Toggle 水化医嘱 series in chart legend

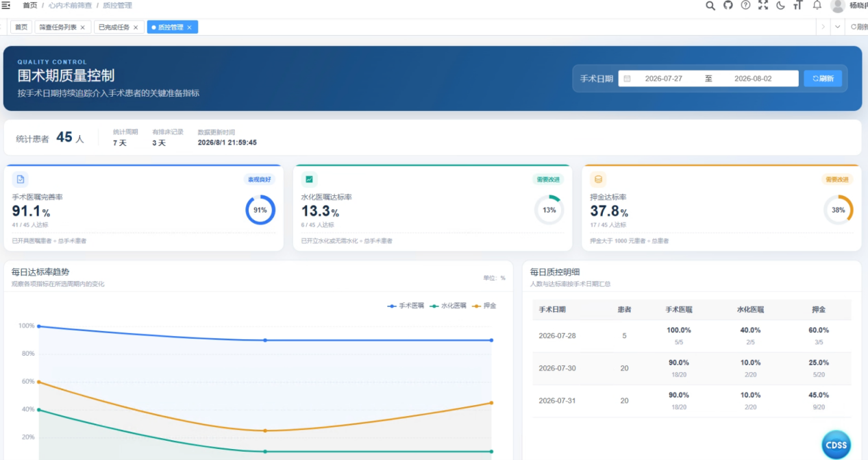click(x=448, y=306)
